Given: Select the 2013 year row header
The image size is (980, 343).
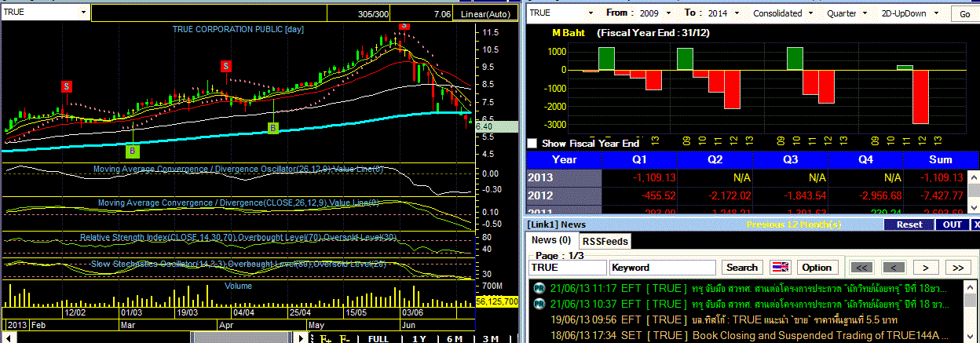Looking at the screenshot, I should pos(564,177).
